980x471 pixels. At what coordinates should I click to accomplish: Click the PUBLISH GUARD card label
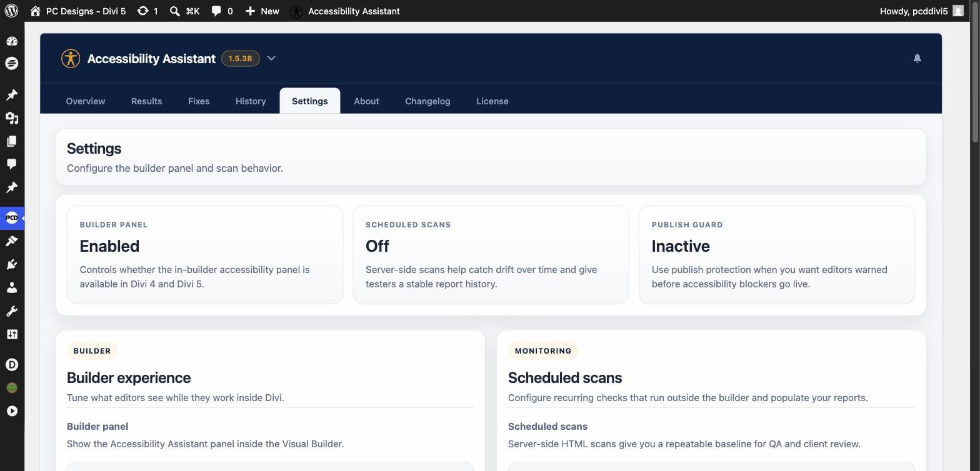(687, 225)
